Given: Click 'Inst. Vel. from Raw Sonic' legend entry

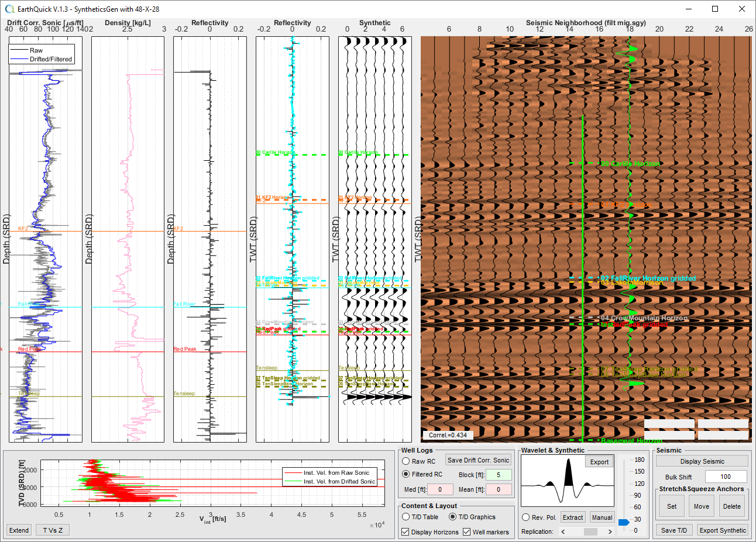Looking at the screenshot, I should coord(336,472).
